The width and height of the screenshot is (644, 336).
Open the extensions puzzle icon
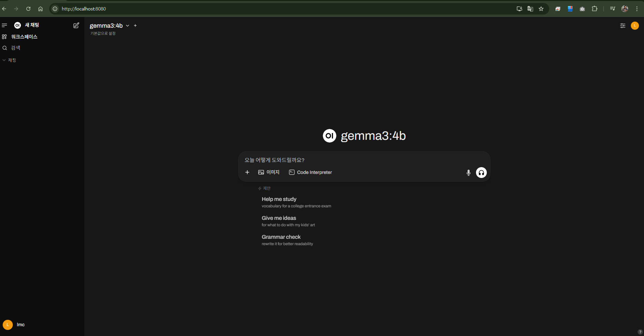(594, 9)
